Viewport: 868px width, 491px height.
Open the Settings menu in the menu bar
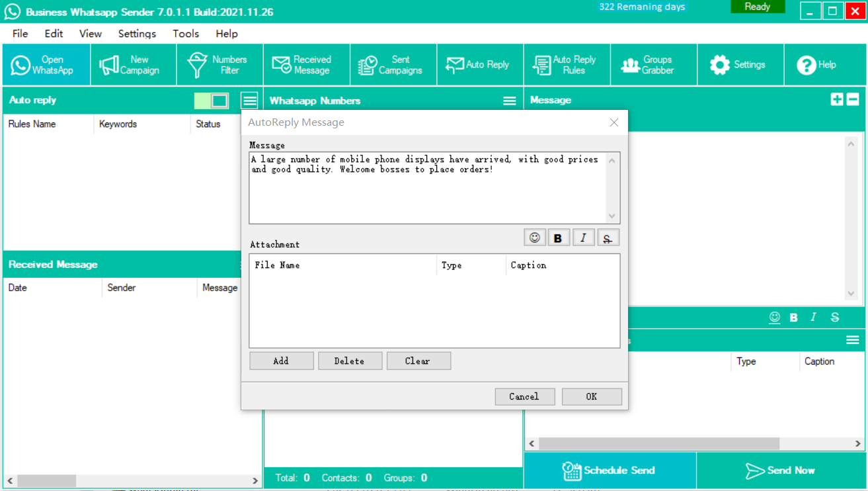[x=137, y=34]
